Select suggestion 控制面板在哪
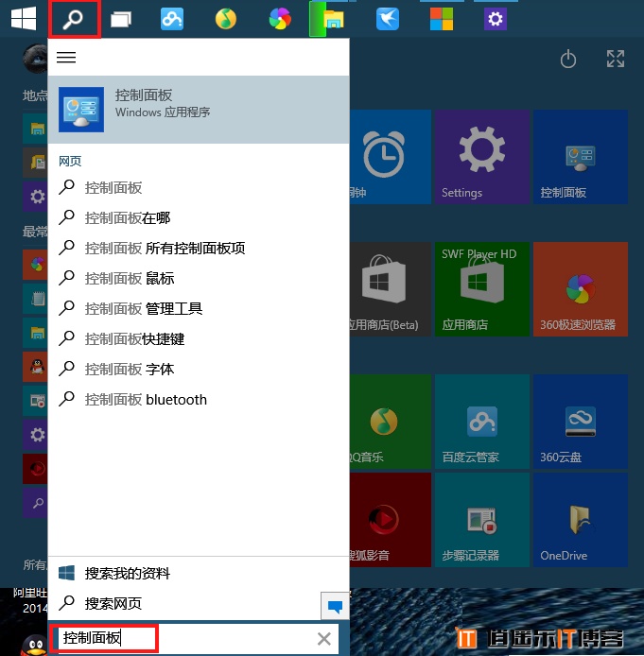This screenshot has height=656, width=644. (199, 218)
